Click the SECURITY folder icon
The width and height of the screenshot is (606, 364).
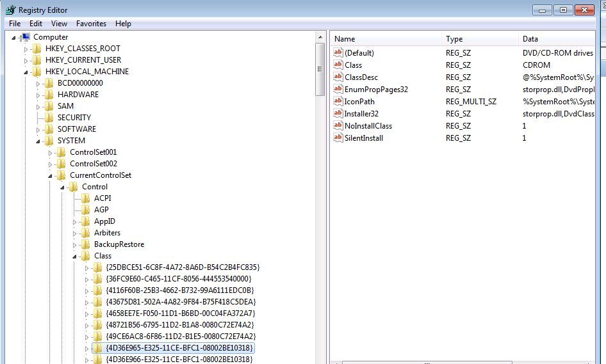coord(49,118)
